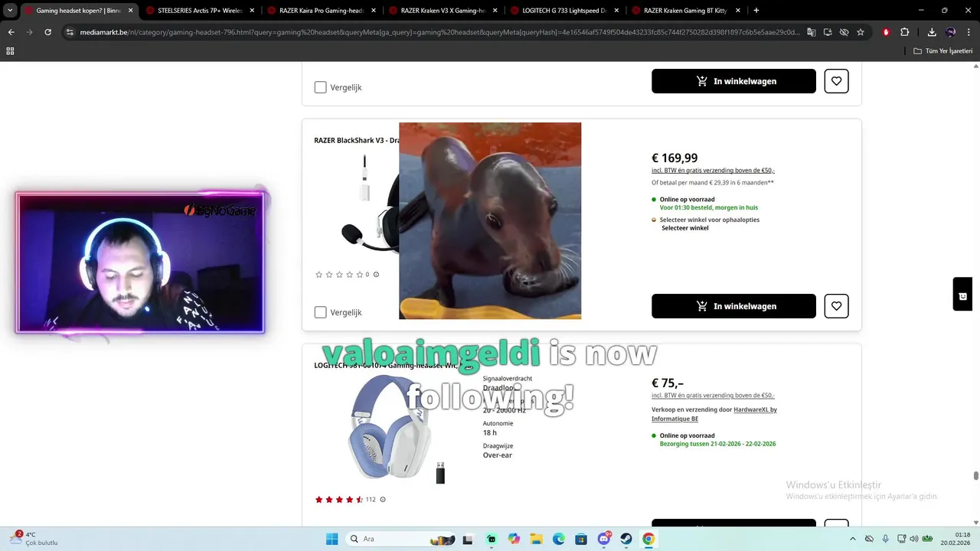This screenshot has width=980, height=551.
Task: Open Copilot from the taskbar
Action: (514, 539)
